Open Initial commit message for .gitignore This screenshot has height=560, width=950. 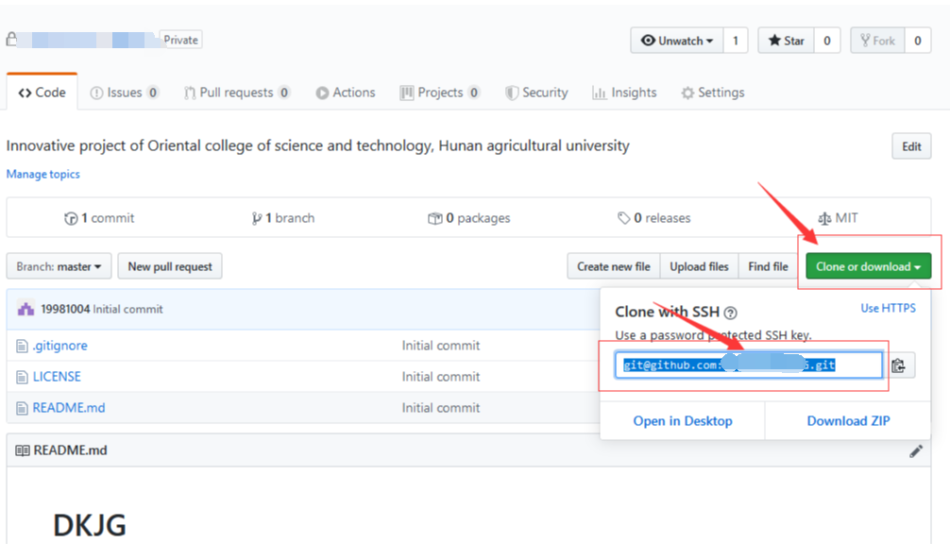click(x=441, y=346)
